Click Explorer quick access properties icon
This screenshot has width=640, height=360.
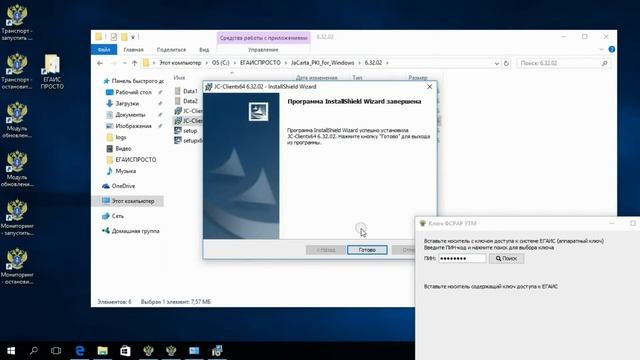(x=113, y=37)
